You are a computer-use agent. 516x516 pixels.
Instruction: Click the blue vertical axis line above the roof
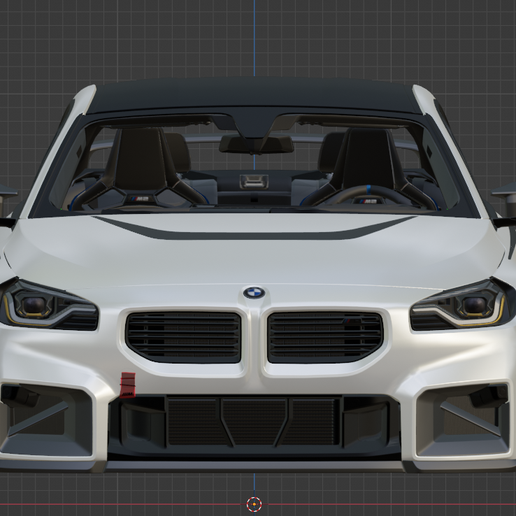tap(254, 38)
